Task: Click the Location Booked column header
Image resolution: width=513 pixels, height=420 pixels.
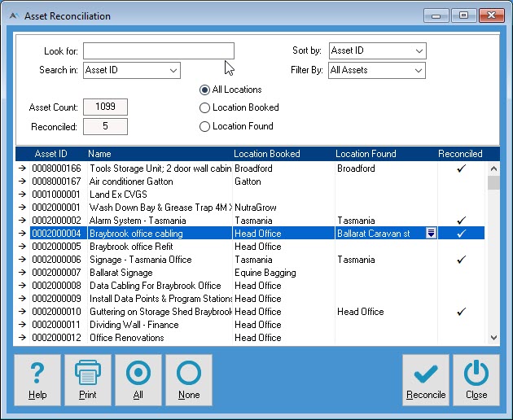Action: point(266,154)
